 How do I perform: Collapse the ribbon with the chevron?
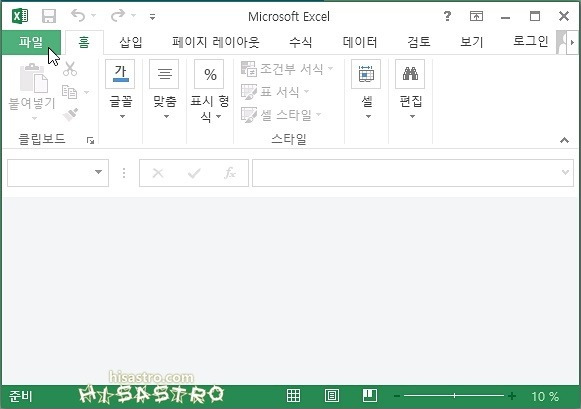coord(564,140)
